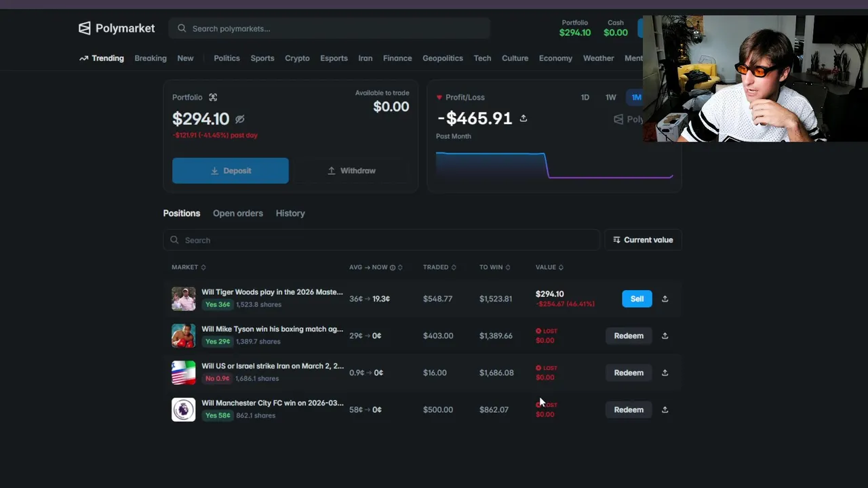Viewport: 868px width, 488px height.
Task: Open Politics category
Action: [226, 58]
